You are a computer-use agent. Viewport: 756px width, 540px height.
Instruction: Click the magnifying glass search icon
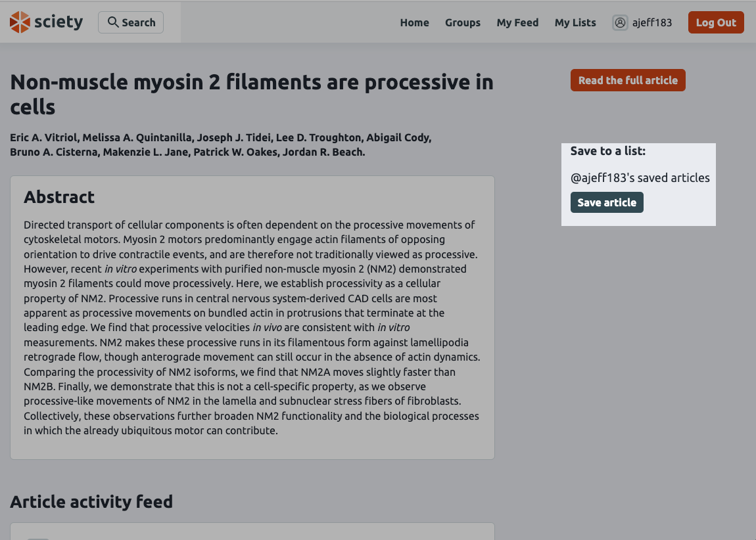112,22
